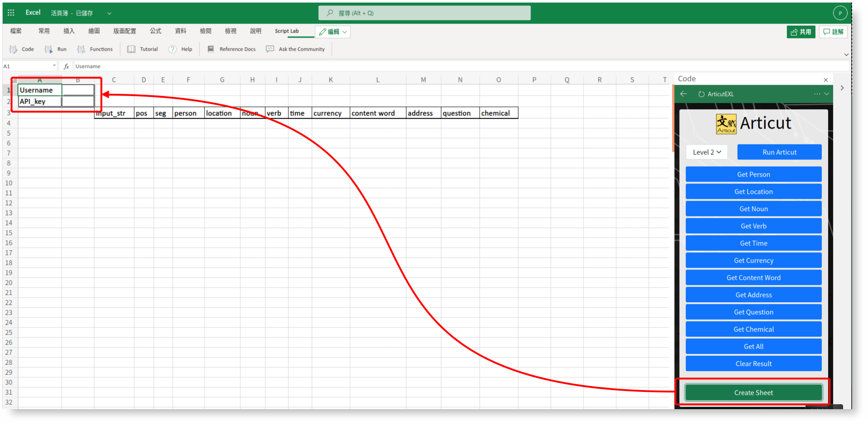Select the Script Lab tab

pos(287,31)
